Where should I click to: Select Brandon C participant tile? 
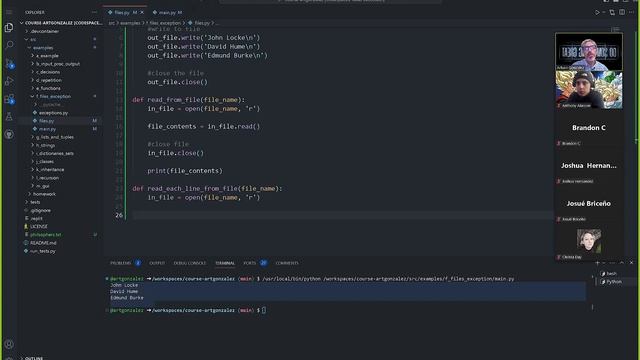coord(589,128)
